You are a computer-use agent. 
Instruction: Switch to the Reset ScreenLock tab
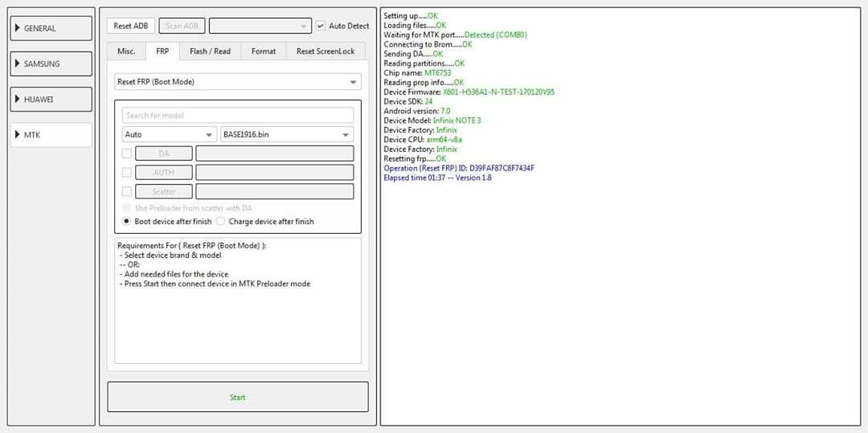coord(325,51)
